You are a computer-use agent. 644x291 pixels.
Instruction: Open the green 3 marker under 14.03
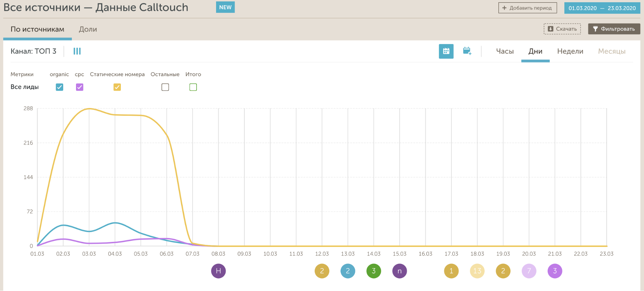[374, 271]
